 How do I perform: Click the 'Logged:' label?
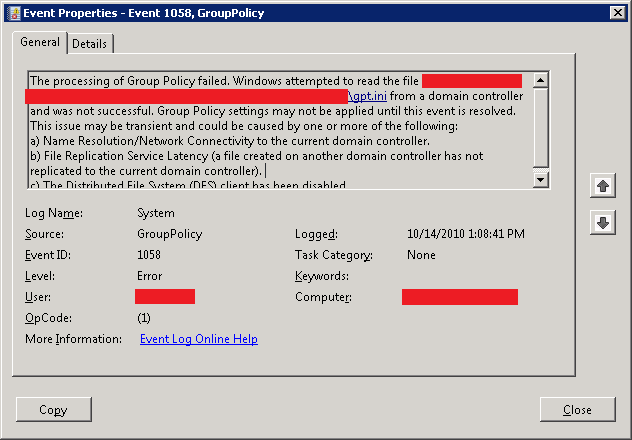[x=316, y=234]
